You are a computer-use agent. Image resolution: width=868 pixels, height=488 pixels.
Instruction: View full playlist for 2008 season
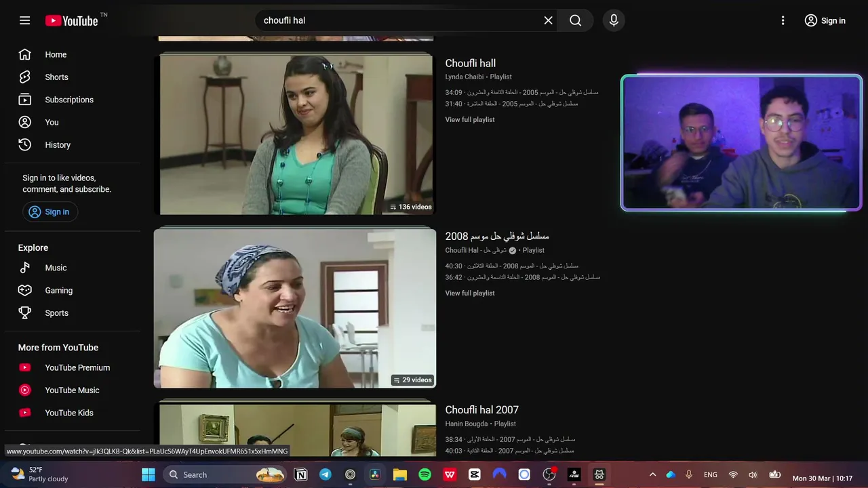(470, 293)
